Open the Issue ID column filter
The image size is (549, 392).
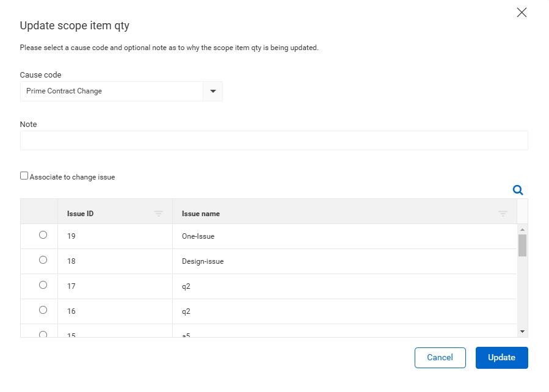(158, 214)
